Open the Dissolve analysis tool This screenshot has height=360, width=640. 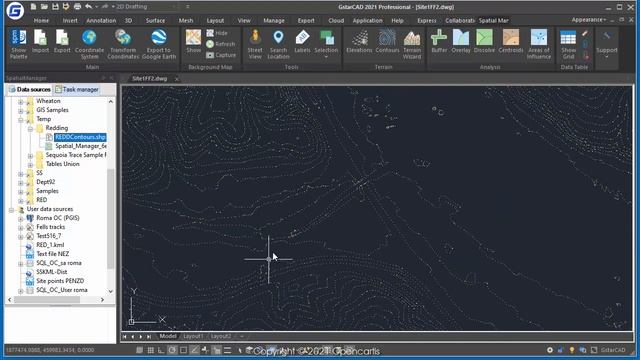484,41
